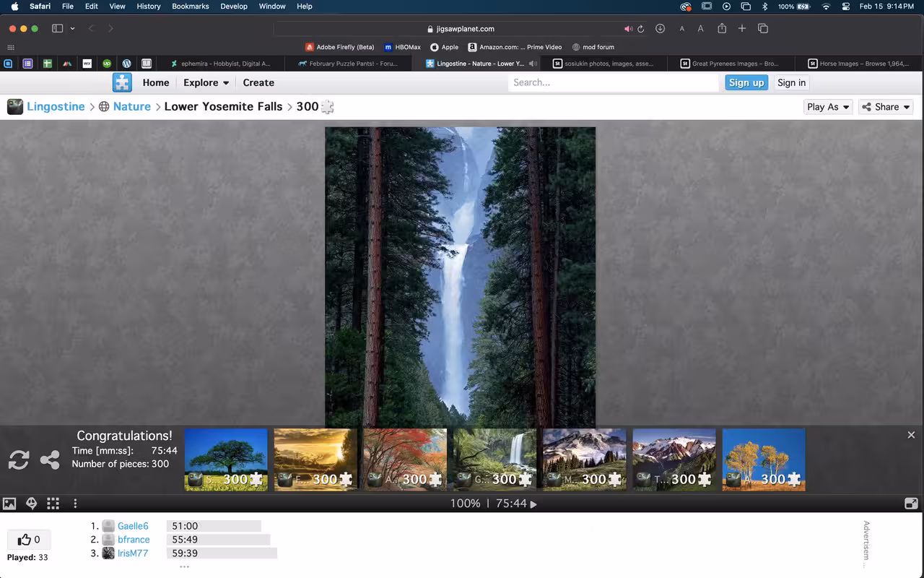
Task: Click the arrange pieces grid icon
Action: click(53, 504)
